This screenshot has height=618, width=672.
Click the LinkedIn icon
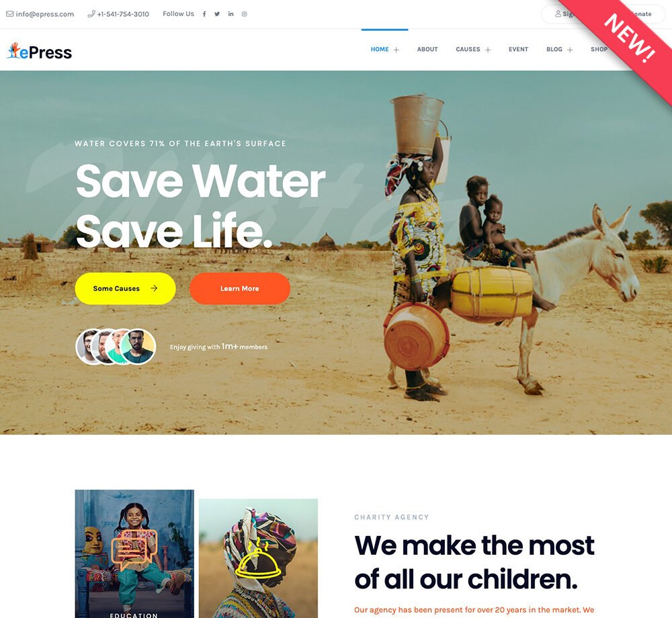pyautogui.click(x=231, y=14)
